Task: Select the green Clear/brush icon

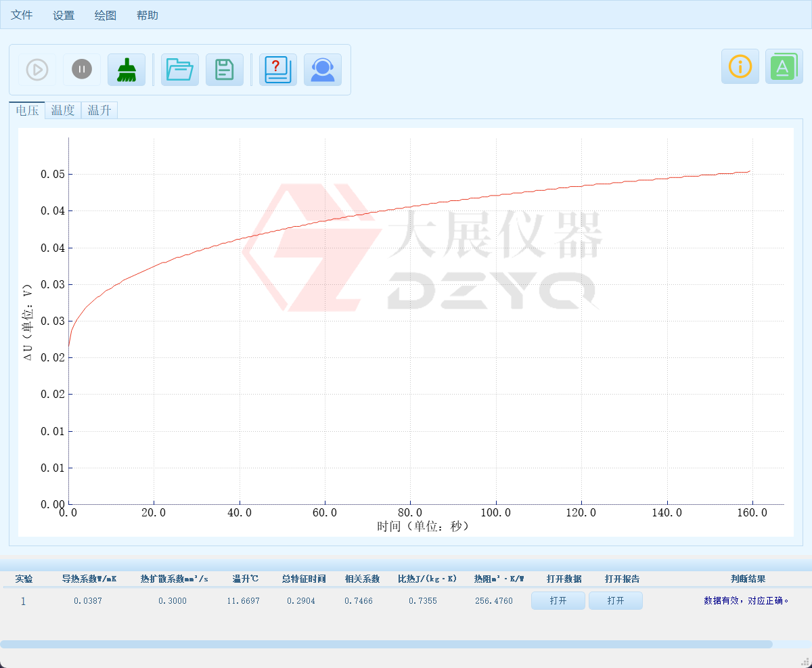Action: tap(127, 69)
